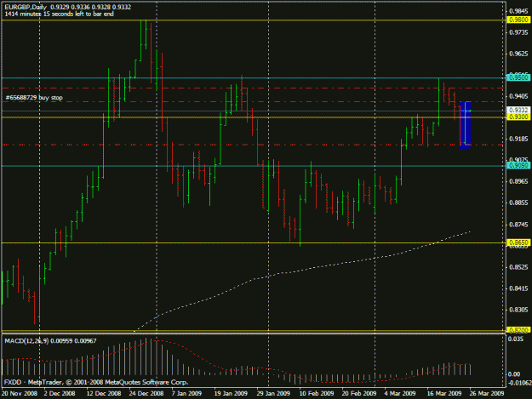Click the 0.8525 value on price scale
The height and width of the screenshot is (399, 532).
pos(518,267)
